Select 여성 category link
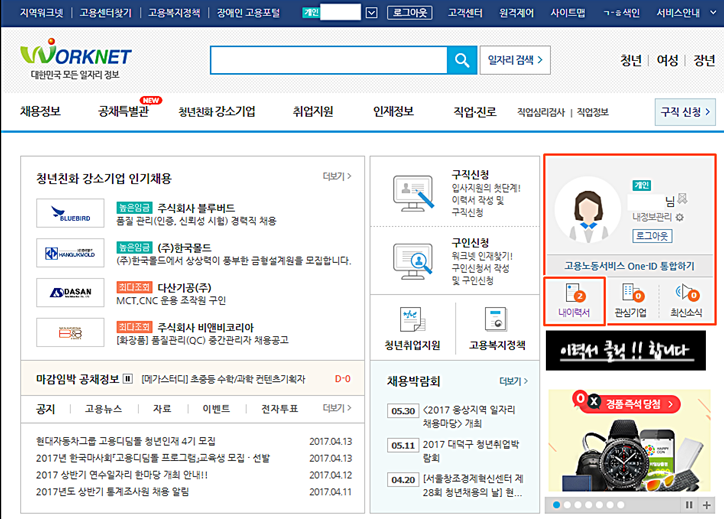Viewport: 724px width, 519px height. click(667, 60)
